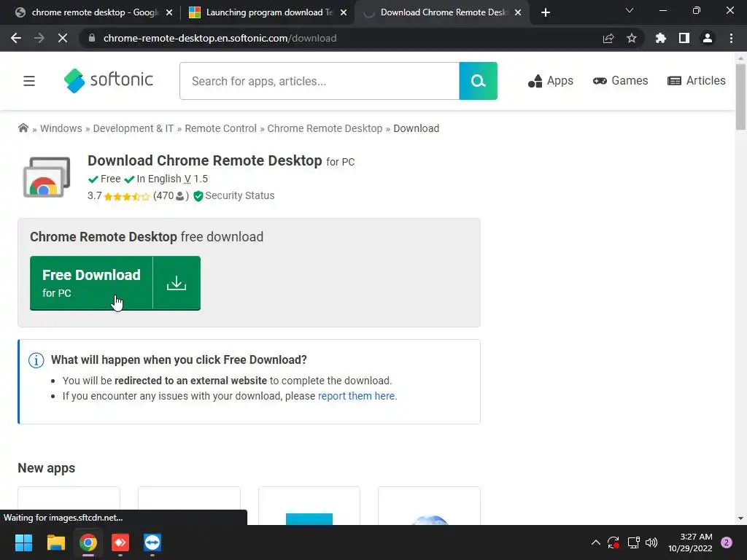
Task: Open File Explorer from taskbar
Action: (55, 542)
